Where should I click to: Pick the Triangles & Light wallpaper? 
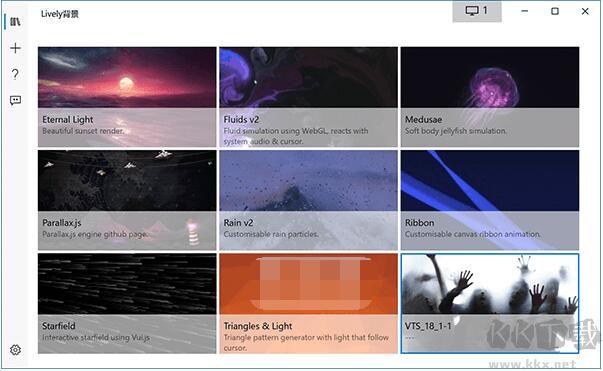point(308,303)
